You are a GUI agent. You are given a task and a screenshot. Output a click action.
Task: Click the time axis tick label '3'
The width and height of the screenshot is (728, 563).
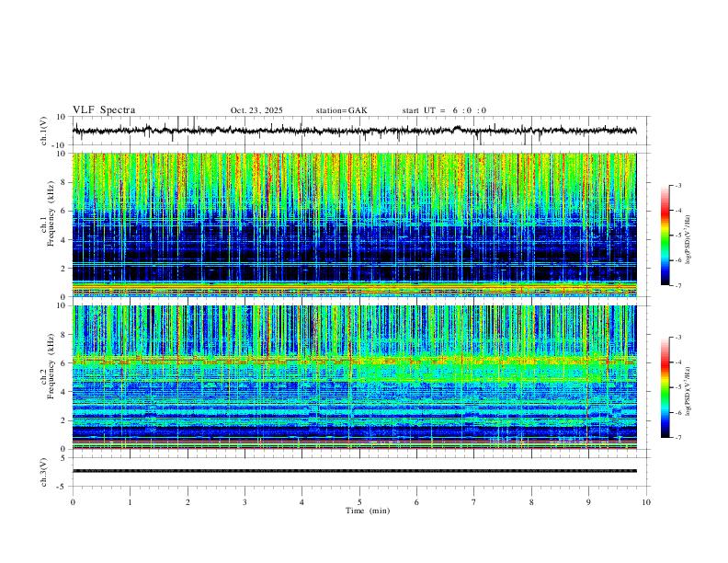pos(245,502)
